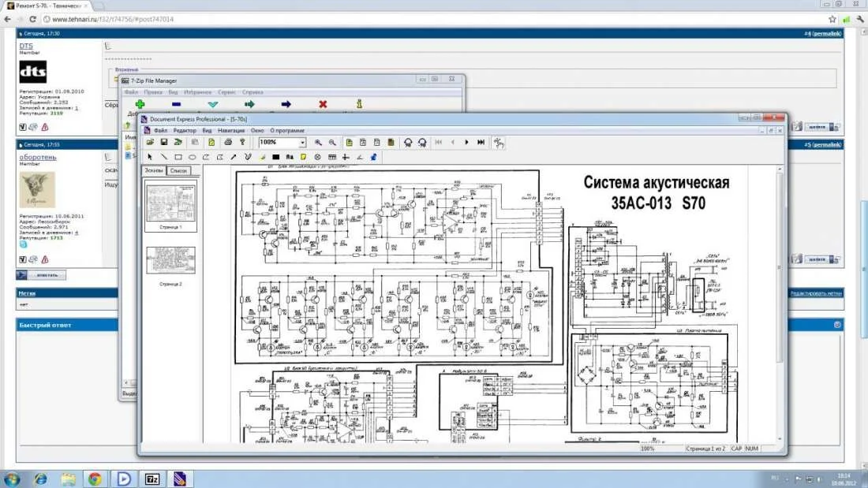Jump to the last page button

click(x=481, y=142)
